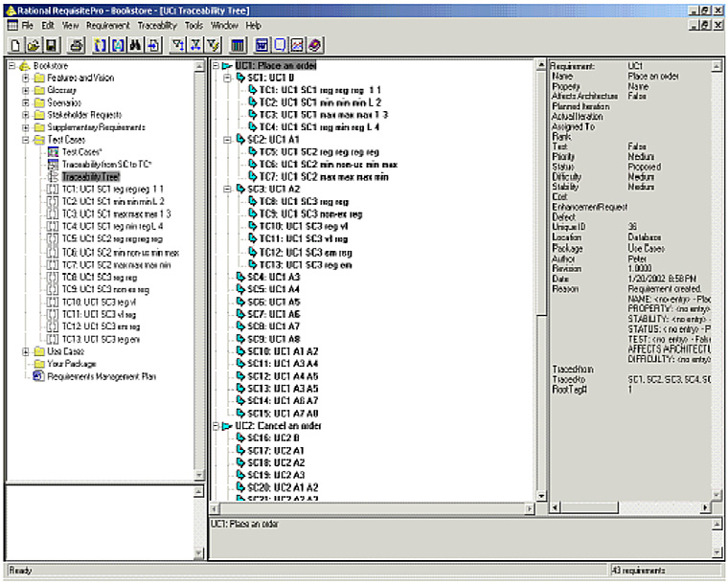The height and width of the screenshot is (584, 728).
Task: Expand the Use Cases folder
Action: [26, 351]
